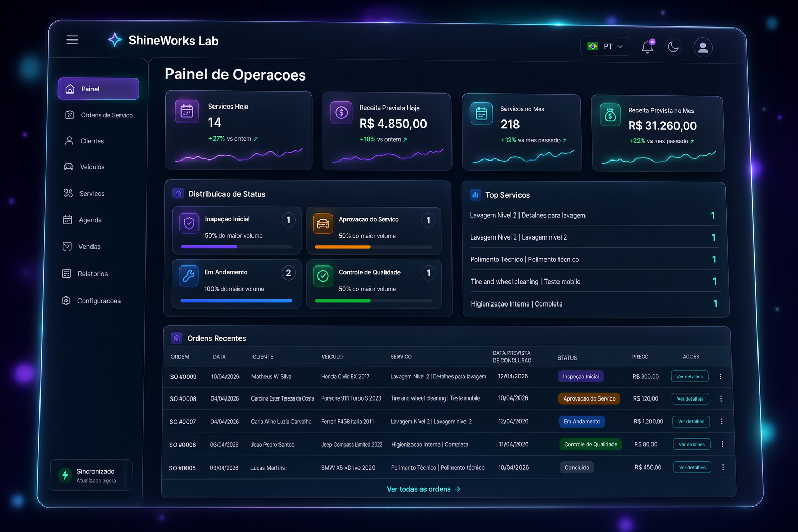Click the Servicos Hoje sparkline chart
The height and width of the screenshot is (532, 798).
[x=239, y=154]
